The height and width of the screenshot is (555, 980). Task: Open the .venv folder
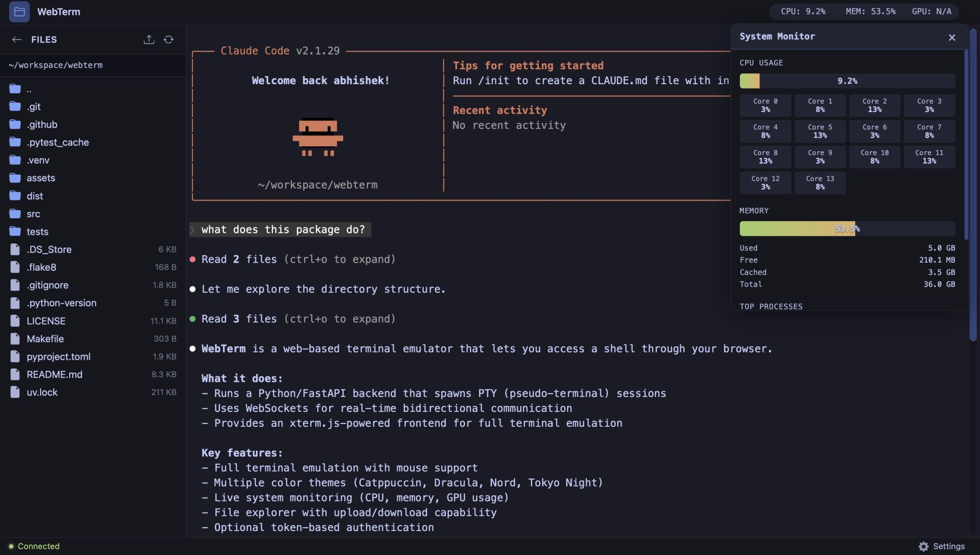pos(93,160)
